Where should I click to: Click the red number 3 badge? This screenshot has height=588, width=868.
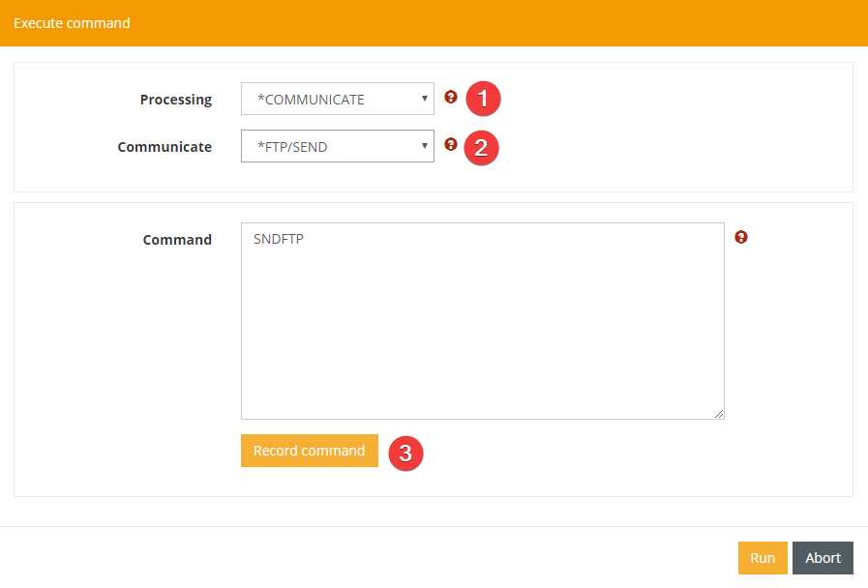406,453
